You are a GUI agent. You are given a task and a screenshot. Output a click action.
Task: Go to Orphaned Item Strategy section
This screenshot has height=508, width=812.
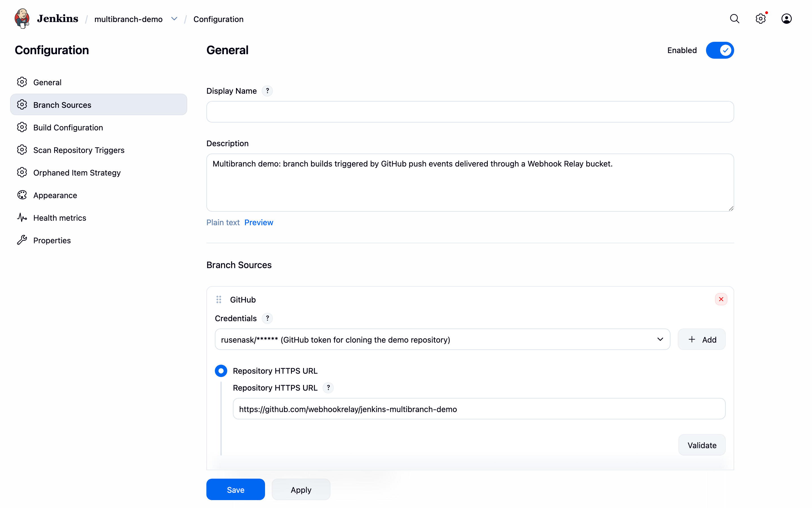[x=99, y=172]
